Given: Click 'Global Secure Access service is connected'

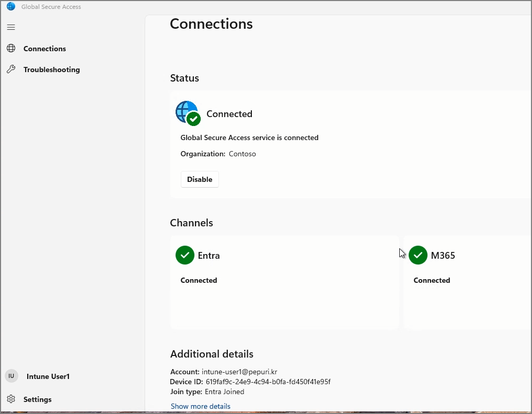Looking at the screenshot, I should tap(249, 137).
